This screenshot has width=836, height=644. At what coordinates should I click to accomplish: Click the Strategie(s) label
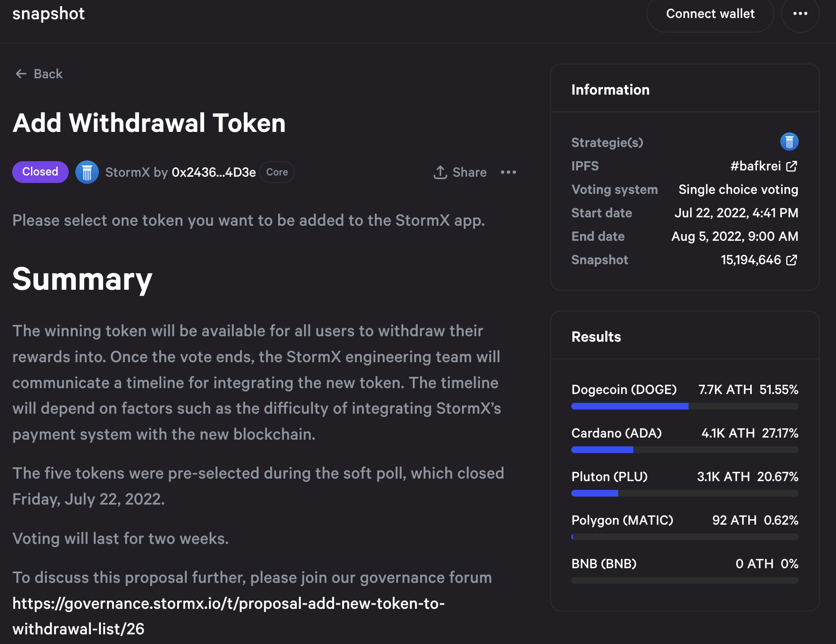pos(607,143)
